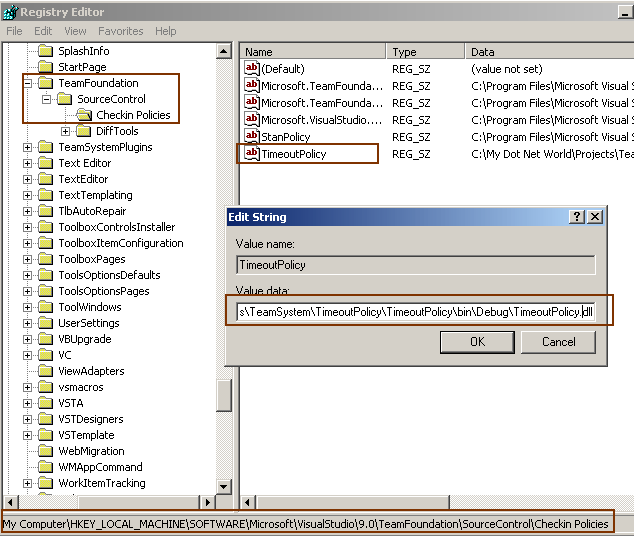This screenshot has height=536, width=634.
Task: Click the (Default) value icon
Action: [x=251, y=69]
